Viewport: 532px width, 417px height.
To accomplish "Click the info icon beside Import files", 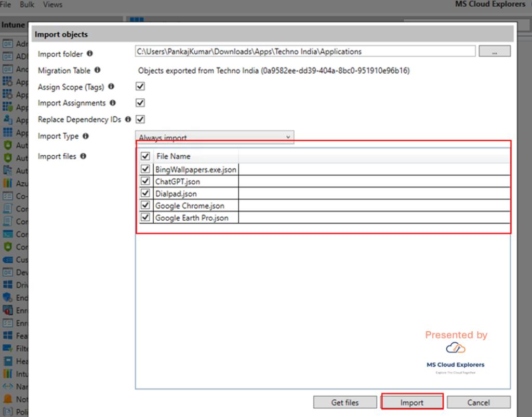I will (x=83, y=156).
